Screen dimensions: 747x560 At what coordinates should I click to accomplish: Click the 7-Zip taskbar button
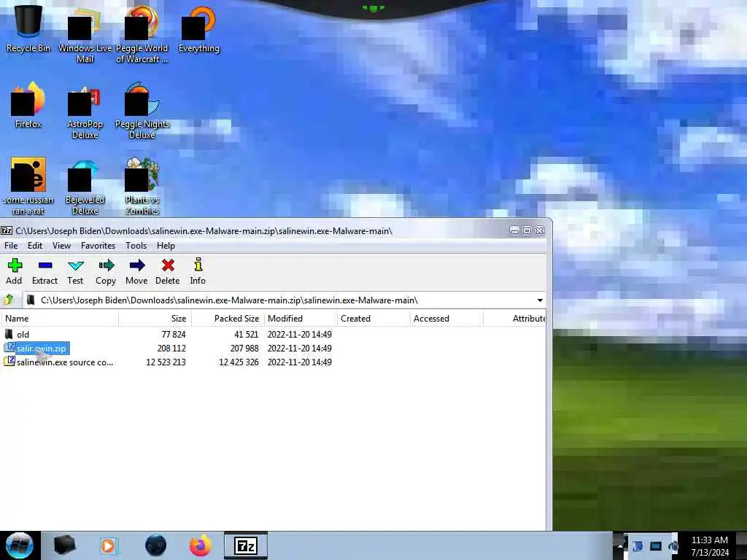(x=246, y=545)
